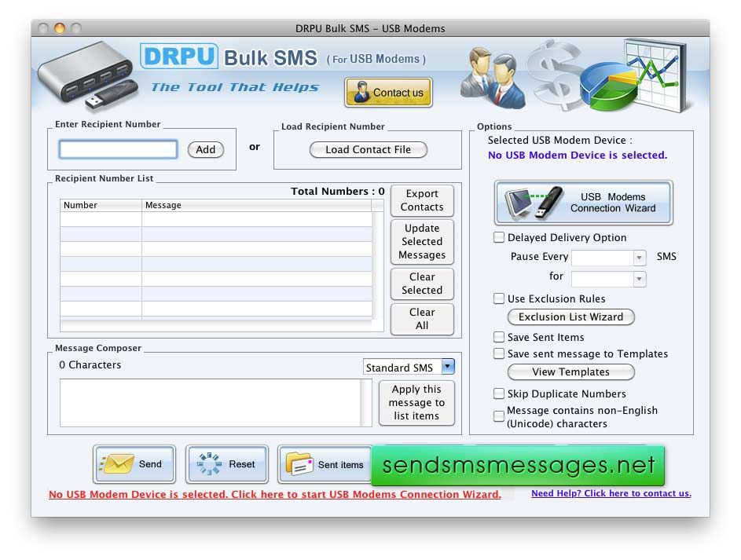Click the businessmen graphic in header
Image resolution: width=741 pixels, height=560 pixels.
tap(492, 78)
